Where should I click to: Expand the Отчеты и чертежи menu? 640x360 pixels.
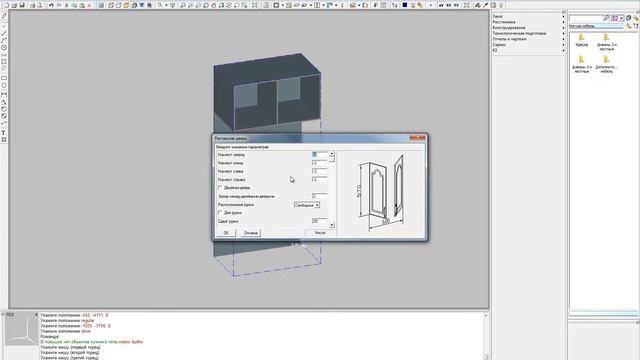pyautogui.click(x=529, y=39)
